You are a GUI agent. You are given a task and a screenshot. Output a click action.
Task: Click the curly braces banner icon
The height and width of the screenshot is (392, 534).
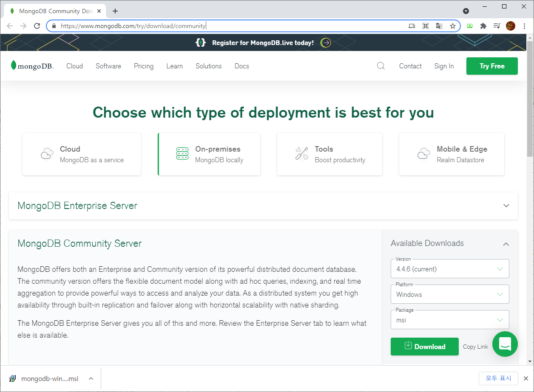coord(201,42)
